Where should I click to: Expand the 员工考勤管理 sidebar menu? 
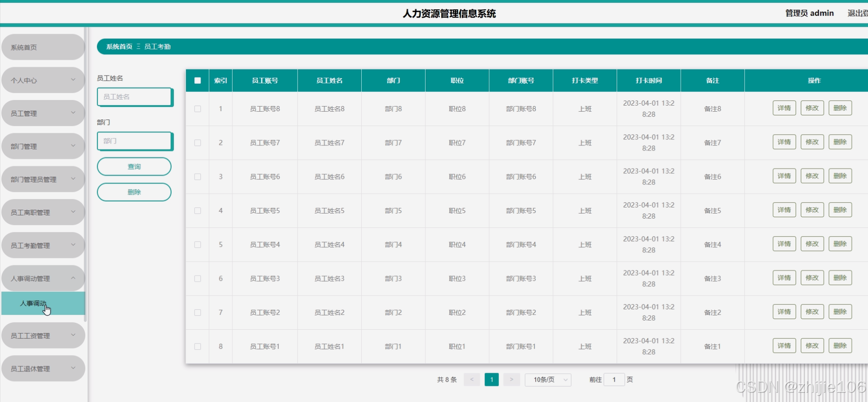coord(43,245)
